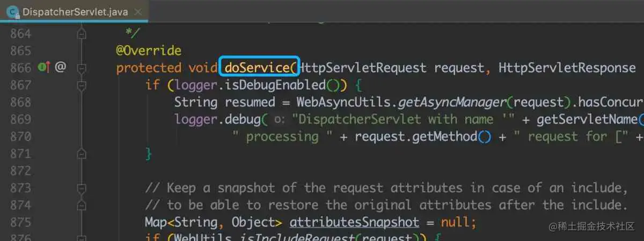Click the 'Keep a snapshot' comment on line 873
The width and height of the screenshot is (644, 241).
(x=386, y=188)
